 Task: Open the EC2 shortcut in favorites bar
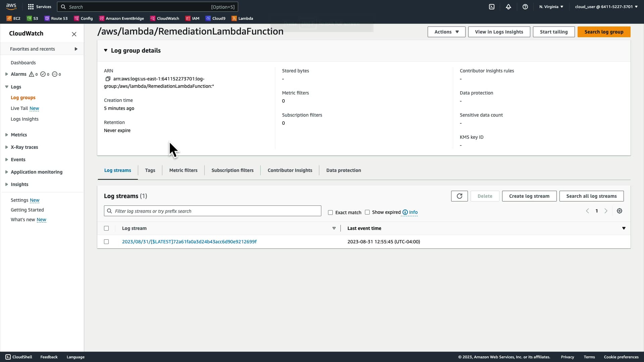click(13, 18)
